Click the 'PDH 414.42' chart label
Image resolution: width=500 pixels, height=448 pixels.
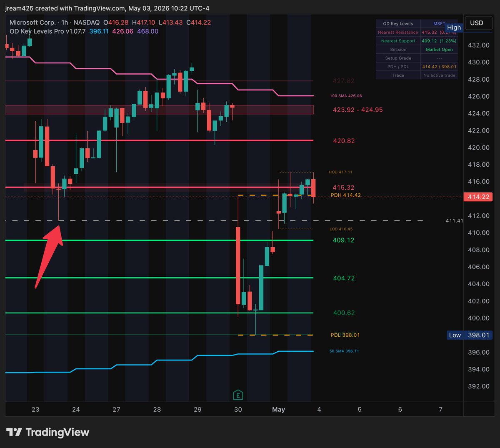click(x=346, y=195)
